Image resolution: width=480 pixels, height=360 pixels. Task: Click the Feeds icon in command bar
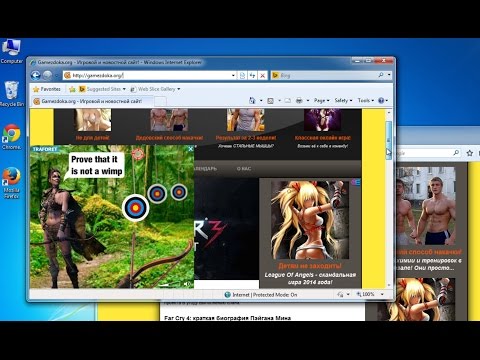click(x=270, y=100)
